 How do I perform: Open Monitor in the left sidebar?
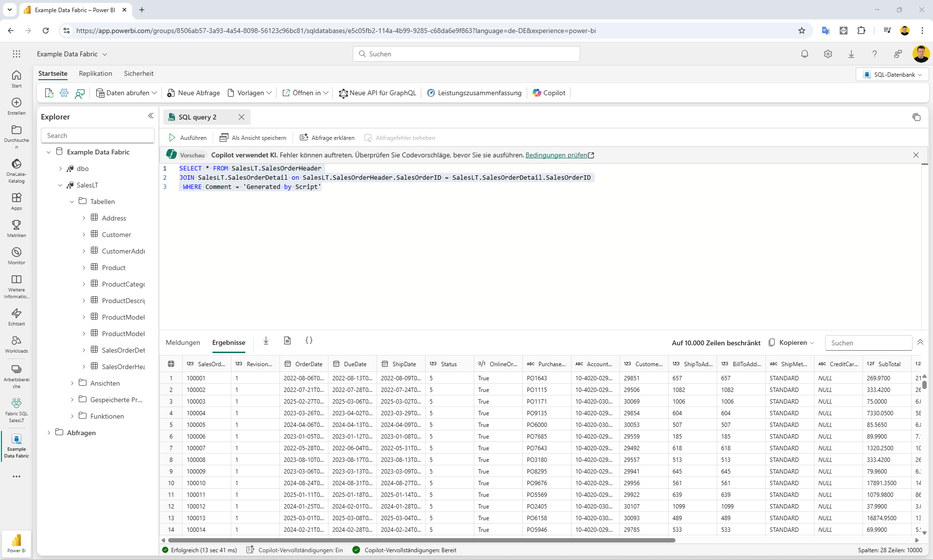click(17, 255)
